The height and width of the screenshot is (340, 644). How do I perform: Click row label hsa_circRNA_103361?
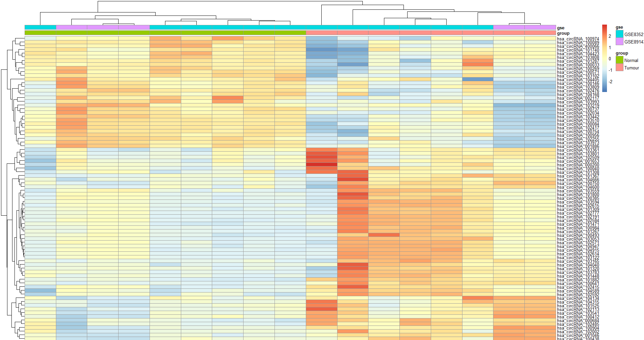(578, 150)
